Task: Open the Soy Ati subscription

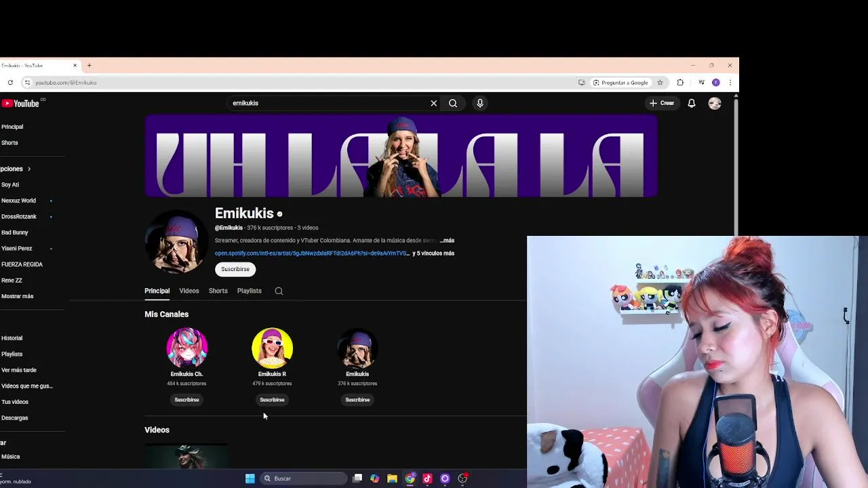Action: [10, 185]
